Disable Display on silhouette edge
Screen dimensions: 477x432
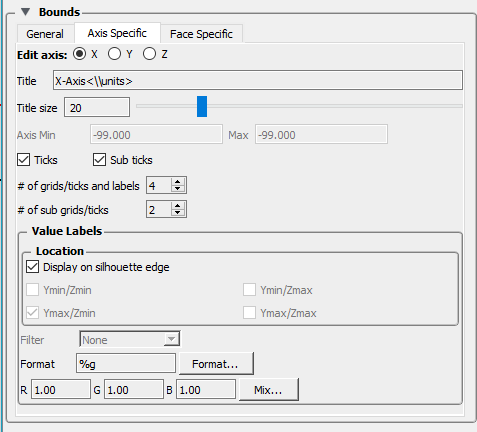[x=32, y=267]
